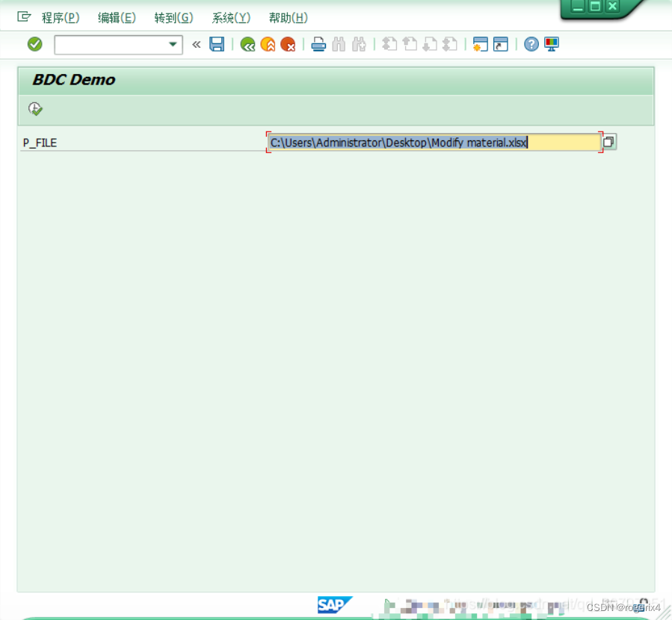Close the SAP window
Viewport: 672px width, 620px height.
click(612, 7)
